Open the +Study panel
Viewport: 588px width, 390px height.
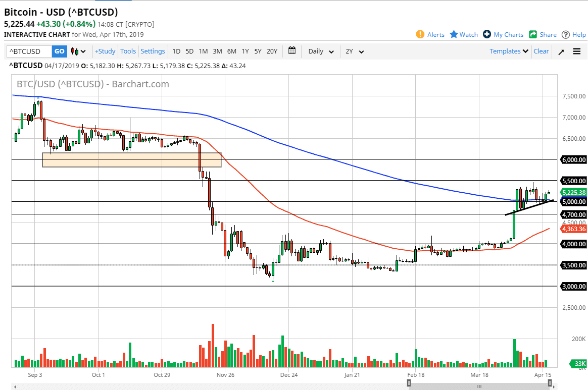click(x=105, y=51)
